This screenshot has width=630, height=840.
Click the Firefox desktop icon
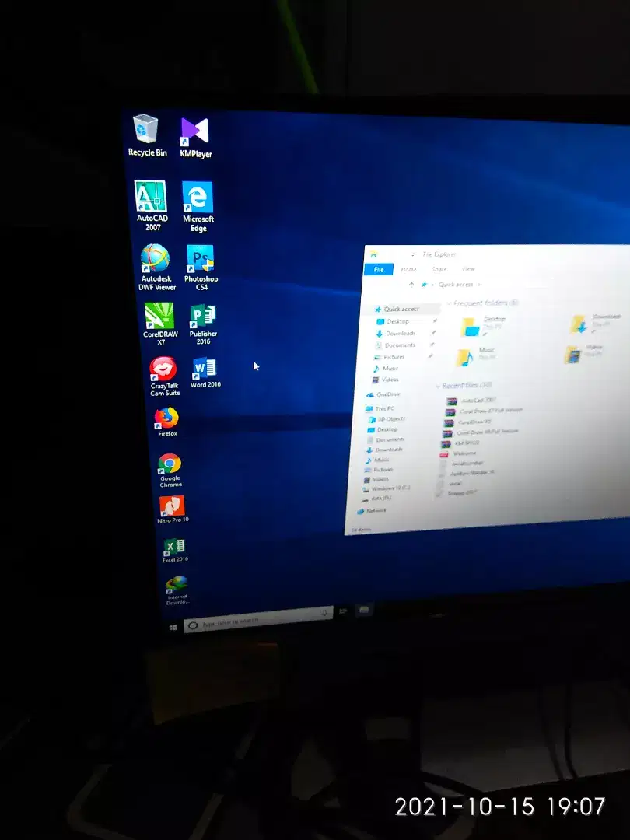point(166,422)
